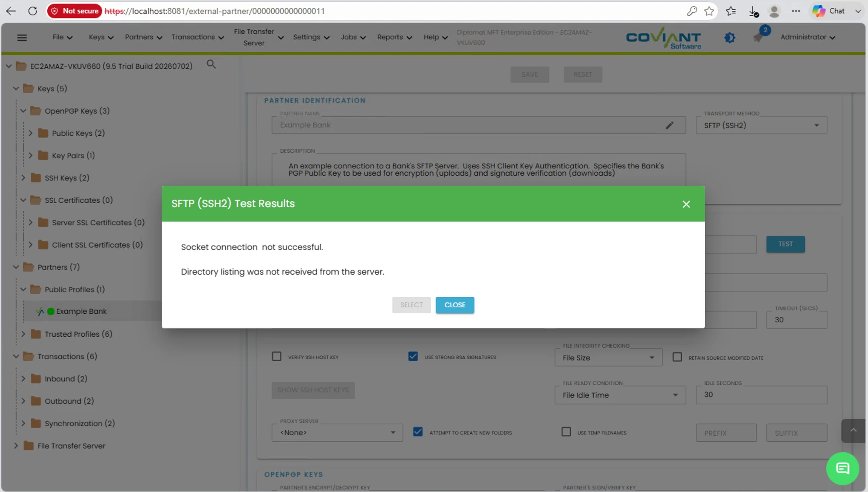Screen dimensions: 868x492
Task: Open the Proxy Server dropdown
Action: tap(337, 433)
